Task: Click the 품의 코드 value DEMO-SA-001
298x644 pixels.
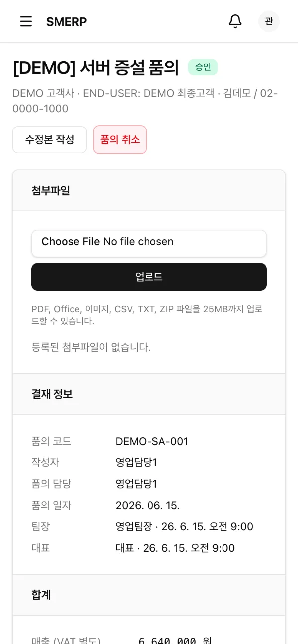Action: point(151,441)
